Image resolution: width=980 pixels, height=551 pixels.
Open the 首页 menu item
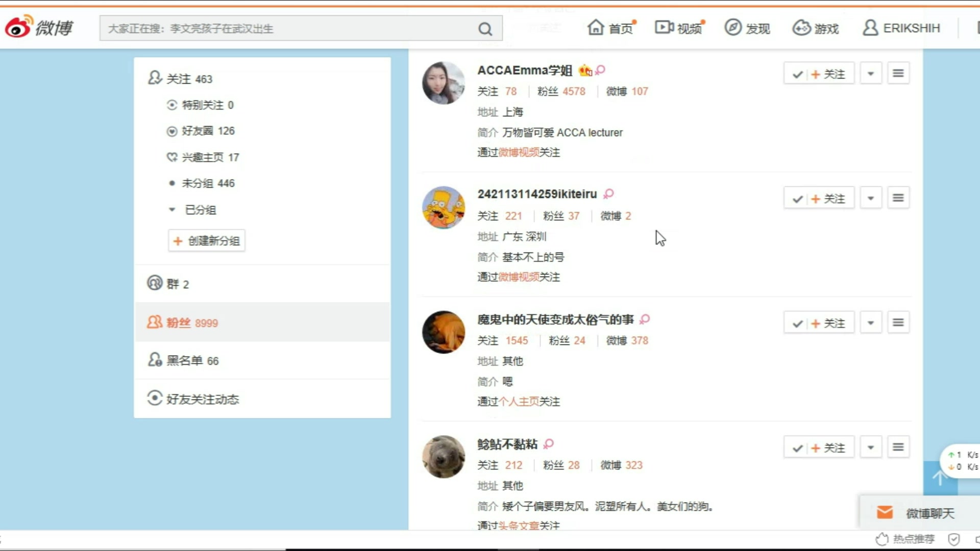click(610, 28)
